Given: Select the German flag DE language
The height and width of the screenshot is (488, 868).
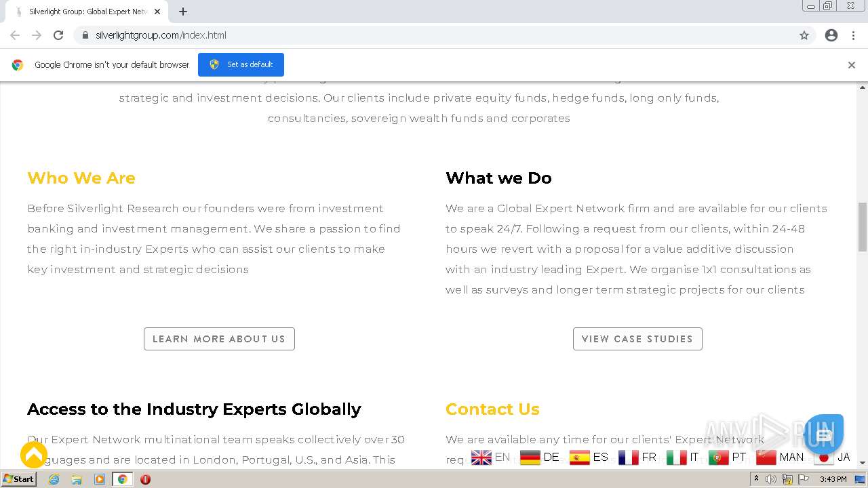Looking at the screenshot, I should coord(540,457).
